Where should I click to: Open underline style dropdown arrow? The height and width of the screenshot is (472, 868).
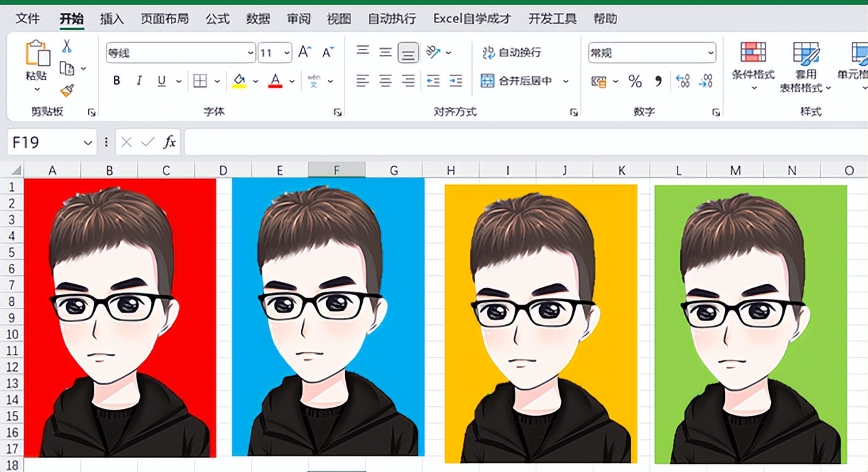(x=179, y=81)
